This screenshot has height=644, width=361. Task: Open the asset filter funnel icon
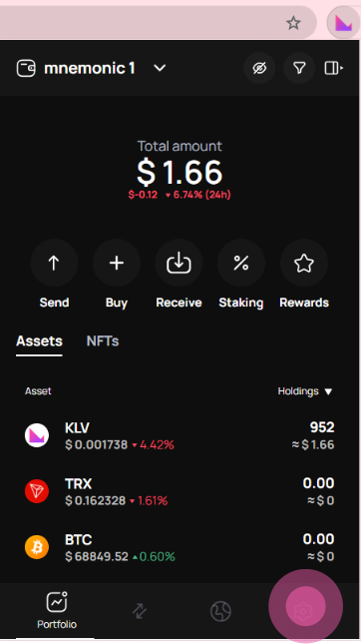click(299, 68)
